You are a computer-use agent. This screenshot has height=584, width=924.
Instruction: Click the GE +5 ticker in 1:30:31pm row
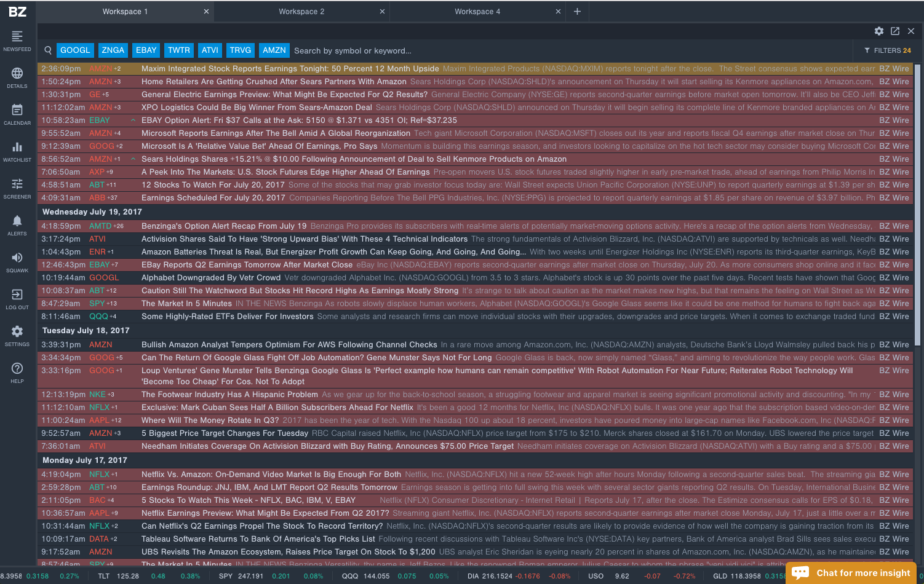(99, 95)
